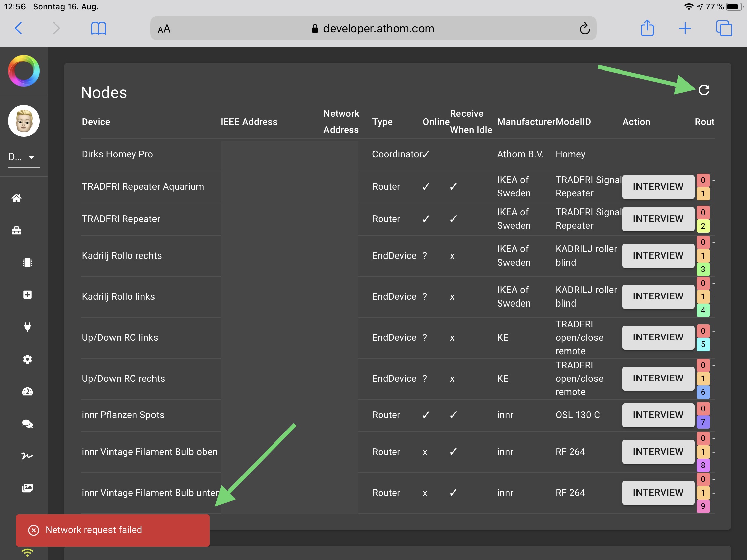Expand the Homey selector dropdown arrow

click(x=32, y=157)
